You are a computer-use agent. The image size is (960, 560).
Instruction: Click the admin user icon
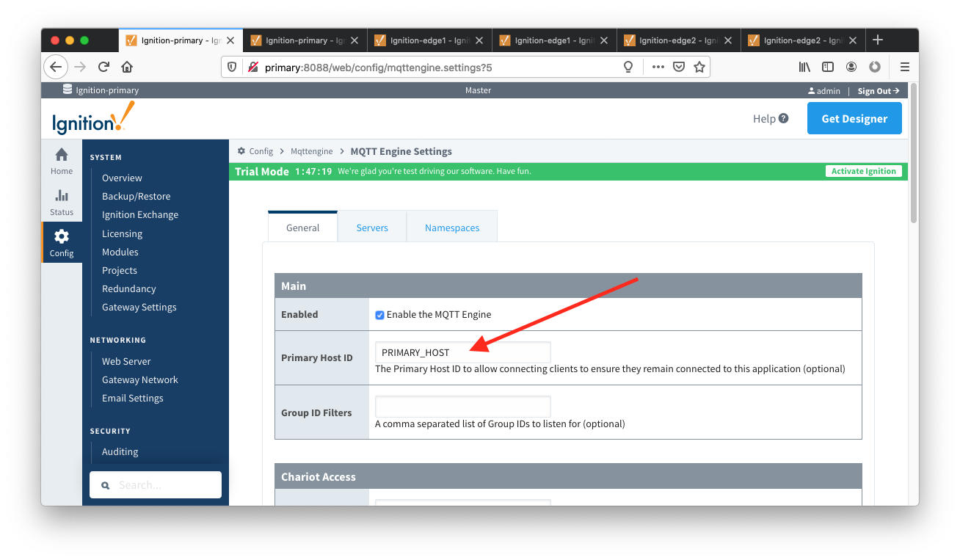coord(811,91)
